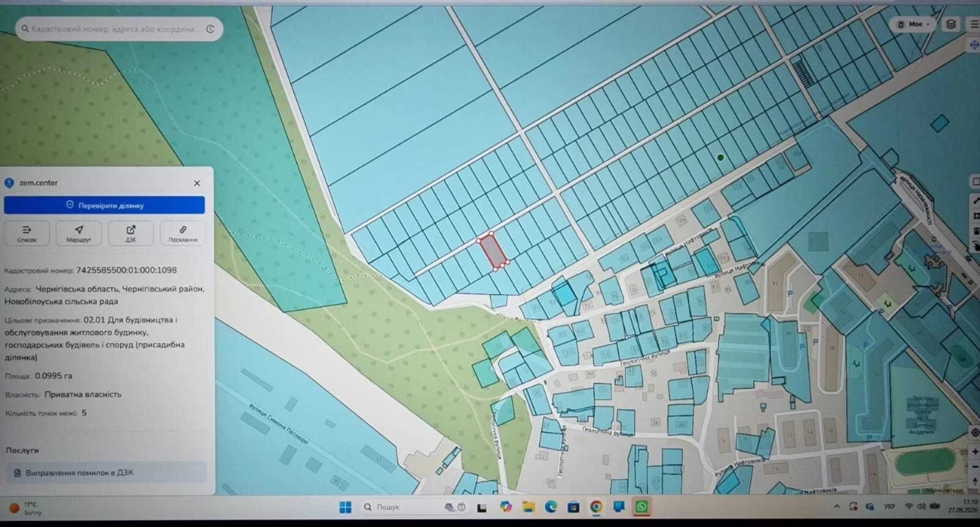980x527 pixels.
Task: Click the history icon in the search bar
Action: pos(211,29)
